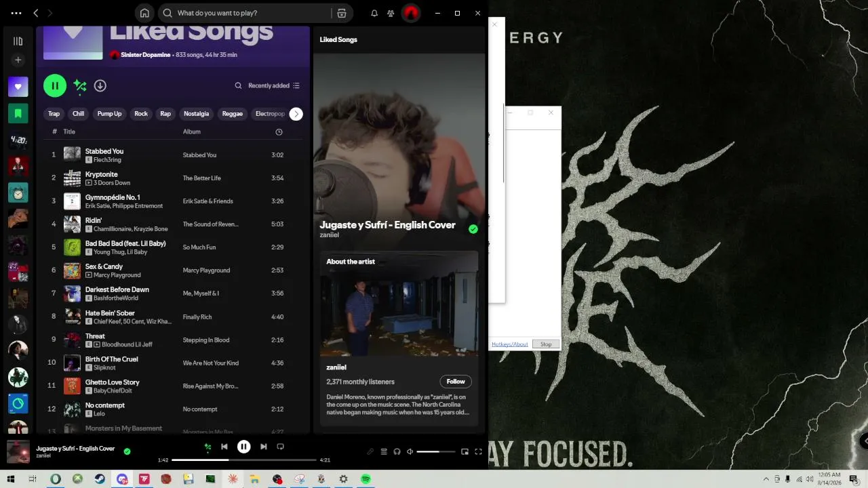Open the Jugaste y Sufrí song title in the side panel

388,225
